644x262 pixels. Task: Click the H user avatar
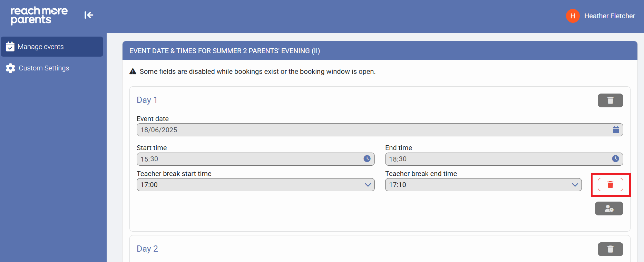point(573,16)
